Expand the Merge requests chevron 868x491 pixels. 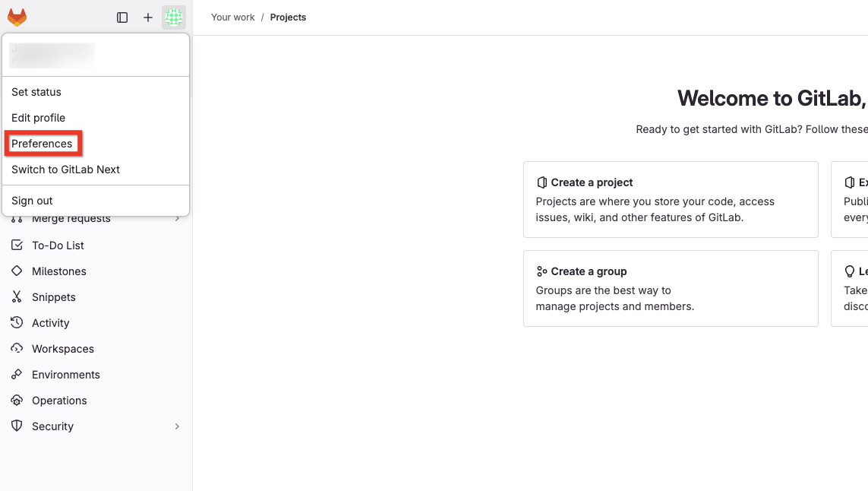tap(177, 220)
